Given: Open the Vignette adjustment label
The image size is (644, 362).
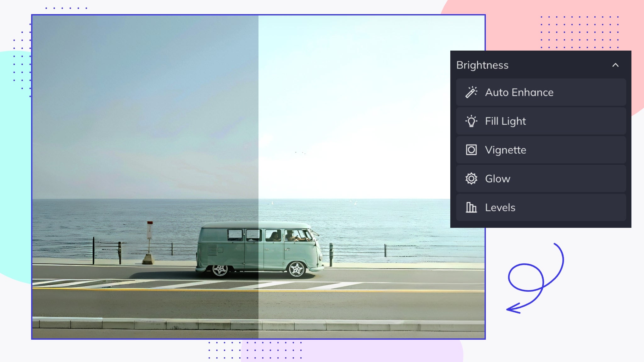Looking at the screenshot, I should (x=505, y=150).
